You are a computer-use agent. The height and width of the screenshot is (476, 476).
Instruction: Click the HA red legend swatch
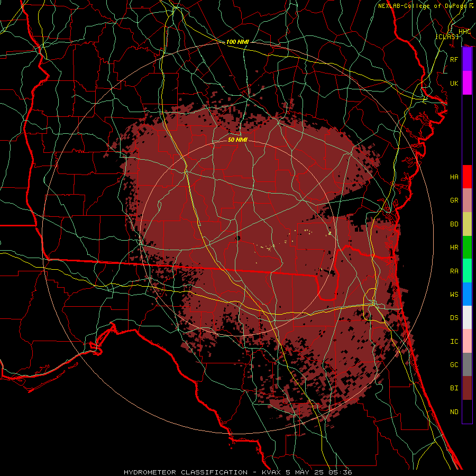467,177
